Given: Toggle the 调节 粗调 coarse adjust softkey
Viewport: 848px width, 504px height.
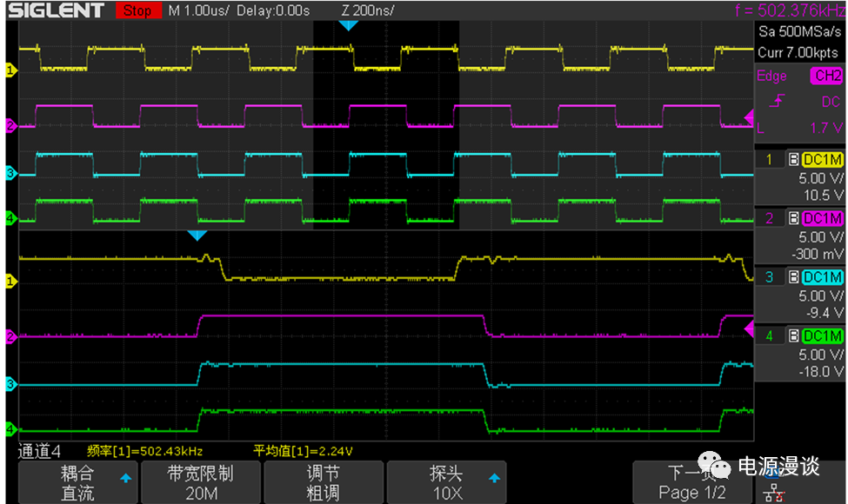Looking at the screenshot, I should point(323,482).
